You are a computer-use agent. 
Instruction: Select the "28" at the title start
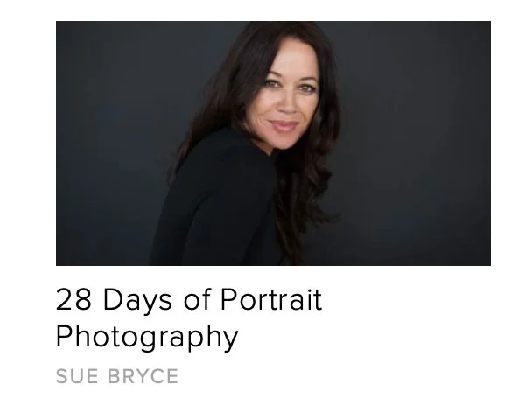(73, 299)
